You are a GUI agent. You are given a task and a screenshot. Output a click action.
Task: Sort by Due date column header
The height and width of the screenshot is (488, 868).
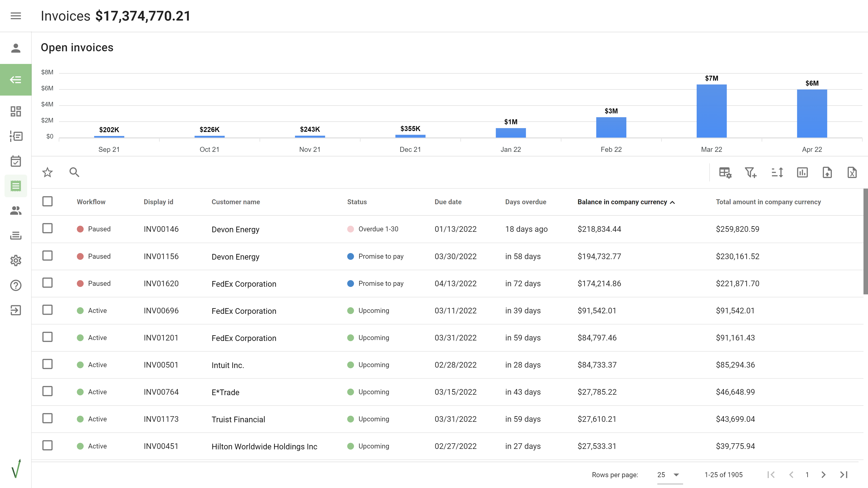coord(448,202)
